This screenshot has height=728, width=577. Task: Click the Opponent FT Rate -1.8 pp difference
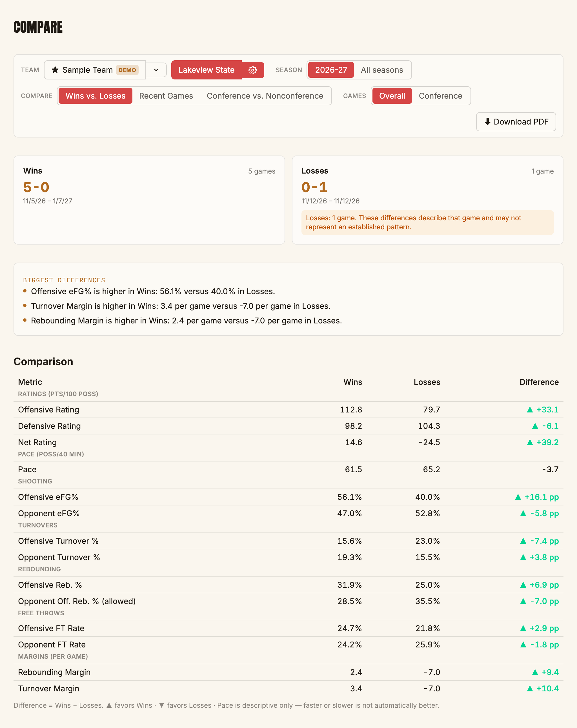pyautogui.click(x=539, y=645)
